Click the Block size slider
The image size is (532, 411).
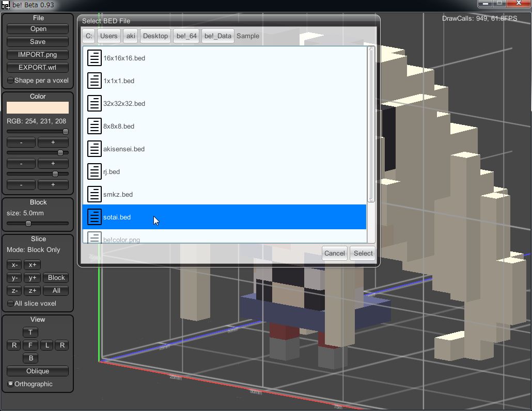[x=38, y=224]
